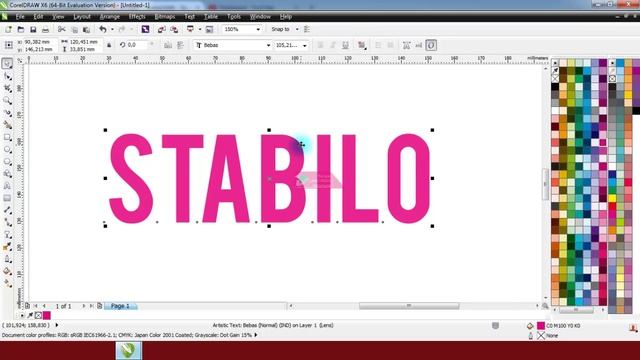Select the Pick tool in the toolbox
The image size is (640, 360).
[x=7, y=64]
